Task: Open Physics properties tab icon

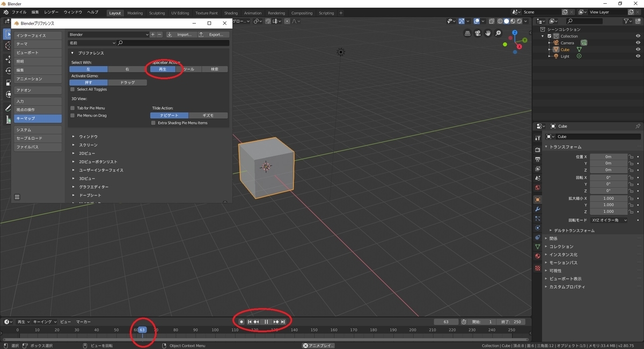Action: coord(538,228)
